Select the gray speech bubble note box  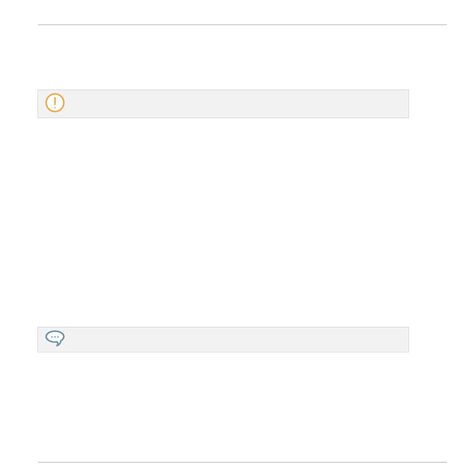tap(223, 339)
